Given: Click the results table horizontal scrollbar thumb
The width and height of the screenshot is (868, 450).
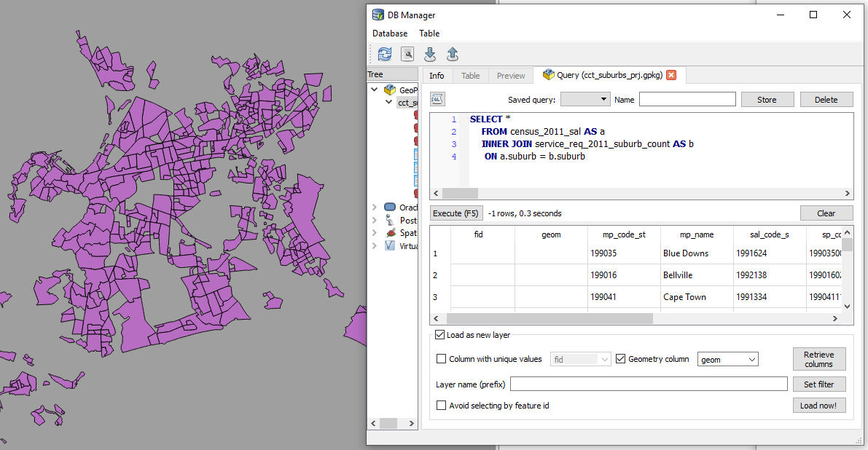Looking at the screenshot, I should click(x=550, y=318).
